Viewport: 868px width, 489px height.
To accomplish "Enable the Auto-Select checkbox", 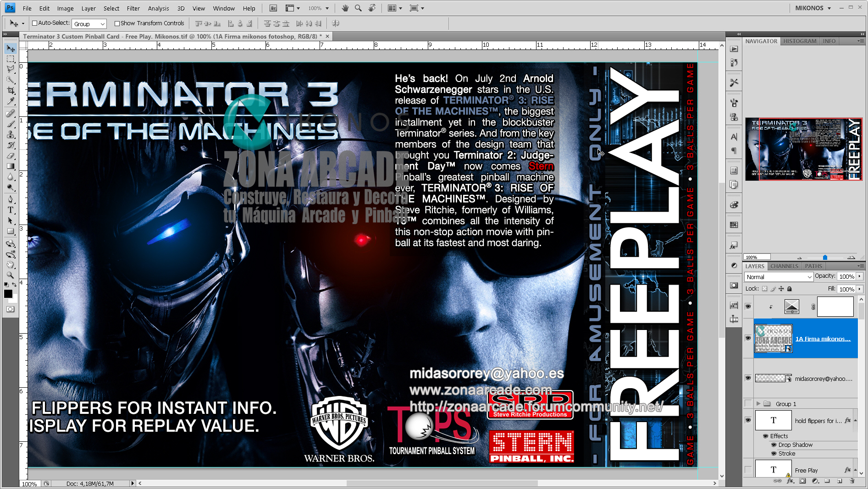I will 34,23.
